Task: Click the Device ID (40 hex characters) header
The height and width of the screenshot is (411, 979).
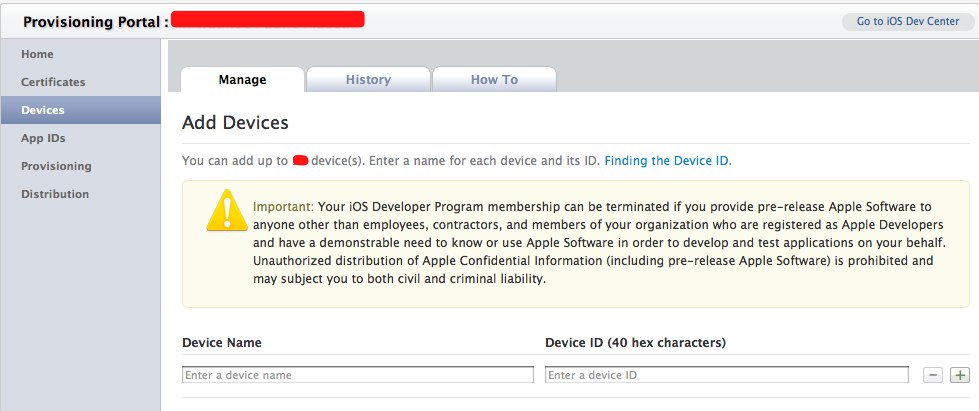Action: (x=635, y=343)
